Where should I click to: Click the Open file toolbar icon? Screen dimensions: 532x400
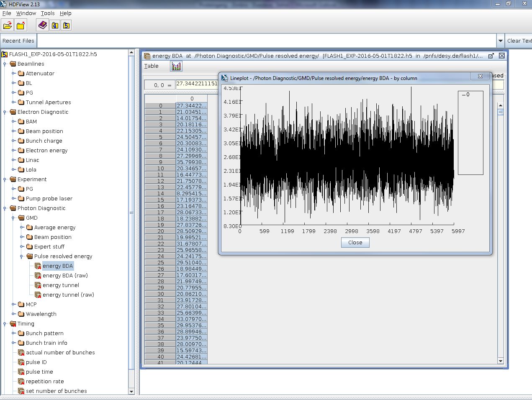click(8, 26)
